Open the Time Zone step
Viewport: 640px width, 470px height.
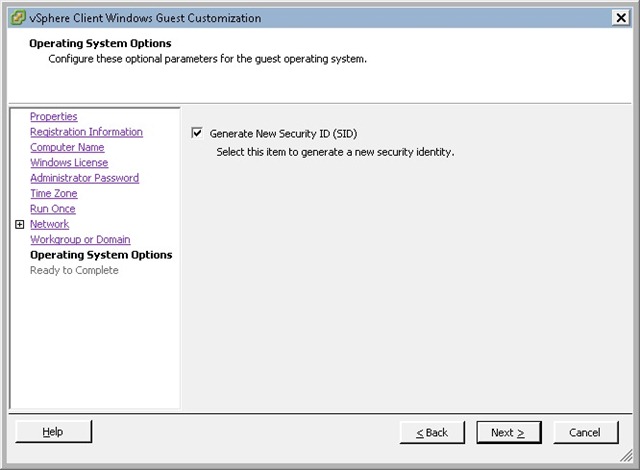53,194
